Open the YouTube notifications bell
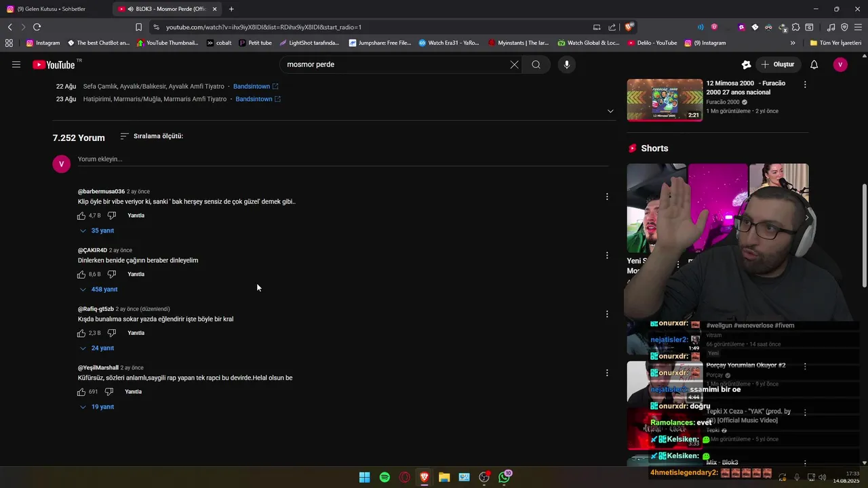868x488 pixels. [814, 64]
